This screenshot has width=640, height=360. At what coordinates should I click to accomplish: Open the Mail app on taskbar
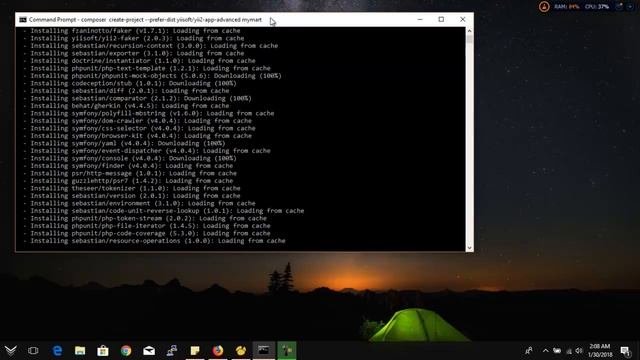tap(149, 351)
